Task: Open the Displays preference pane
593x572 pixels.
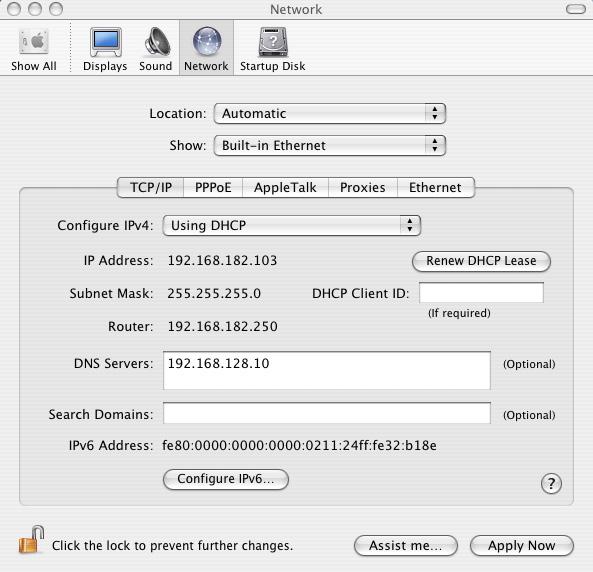Action: coord(105,49)
